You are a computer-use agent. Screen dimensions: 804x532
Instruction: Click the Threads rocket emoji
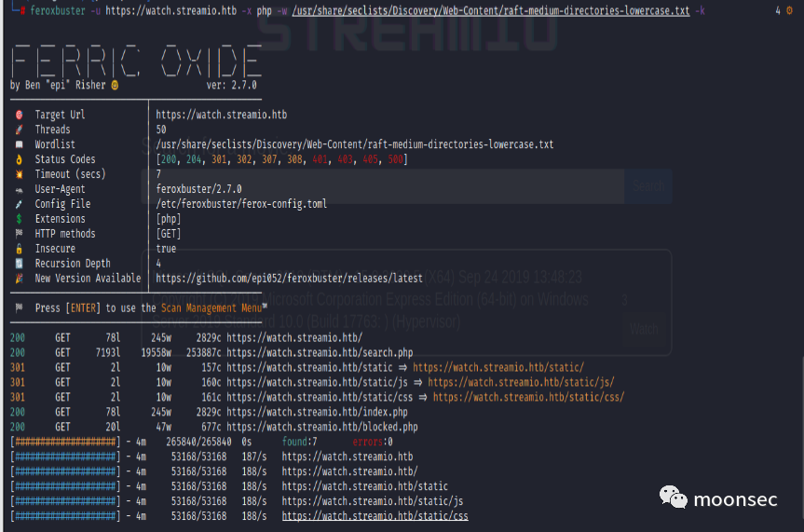[x=19, y=130]
